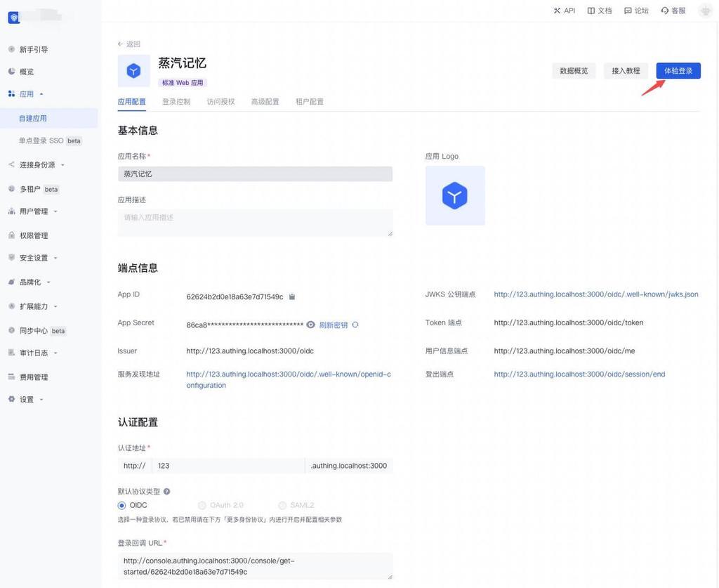
Task: Click the refresh icon beside 刷新密钥
Action: click(x=355, y=325)
